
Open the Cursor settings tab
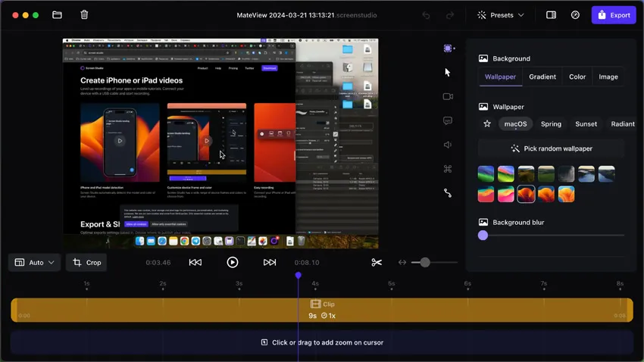click(x=447, y=72)
